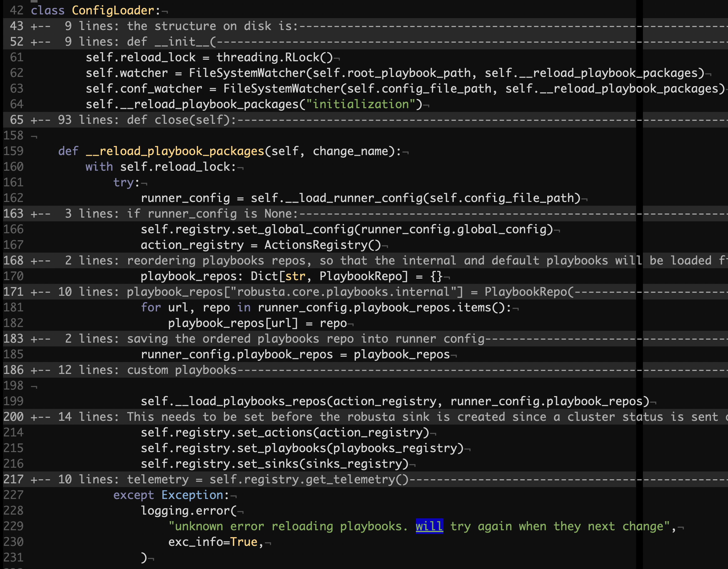Click line number 199 in gutter
The height and width of the screenshot is (569, 728).
point(14,401)
